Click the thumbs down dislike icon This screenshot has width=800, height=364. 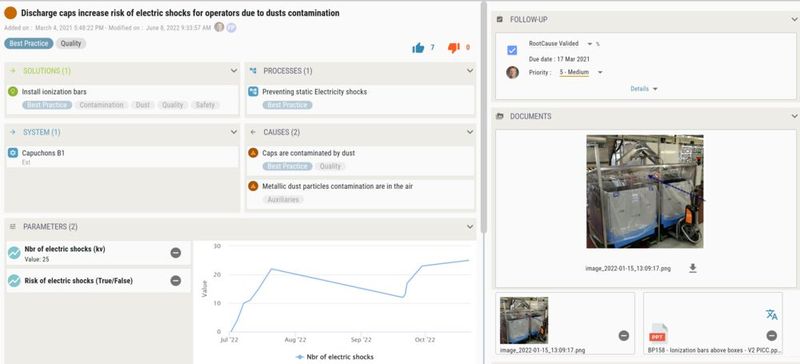[x=454, y=48]
